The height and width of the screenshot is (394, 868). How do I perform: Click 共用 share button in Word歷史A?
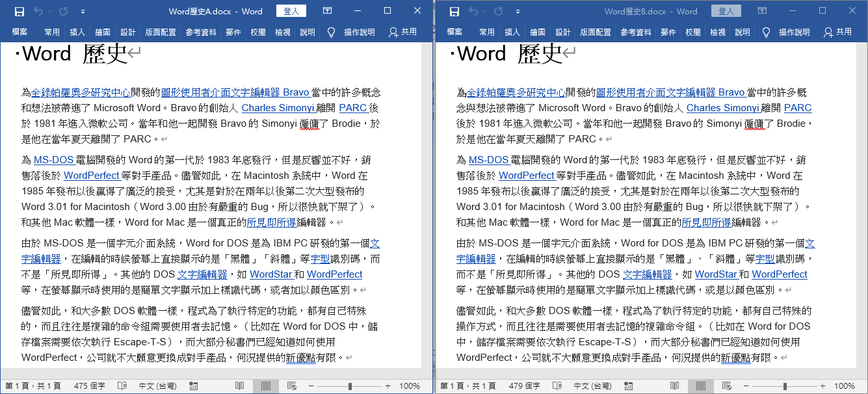402,32
